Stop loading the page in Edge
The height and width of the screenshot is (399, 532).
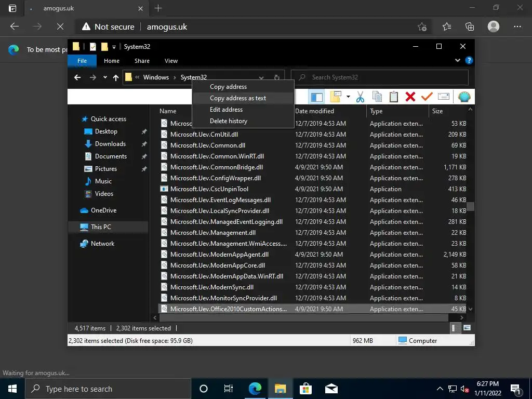60,26
